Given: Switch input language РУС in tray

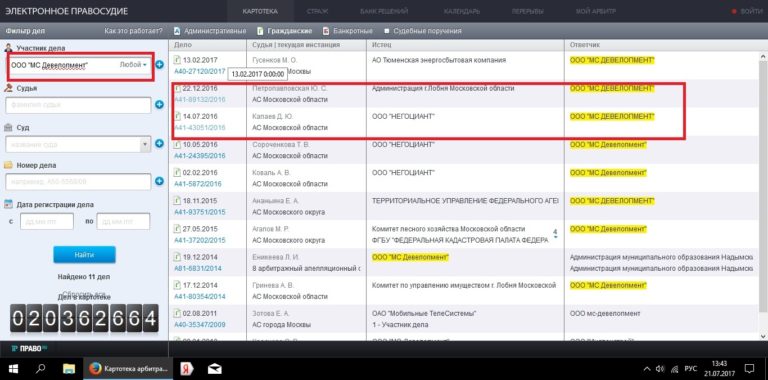Looking at the screenshot, I should (691, 368).
